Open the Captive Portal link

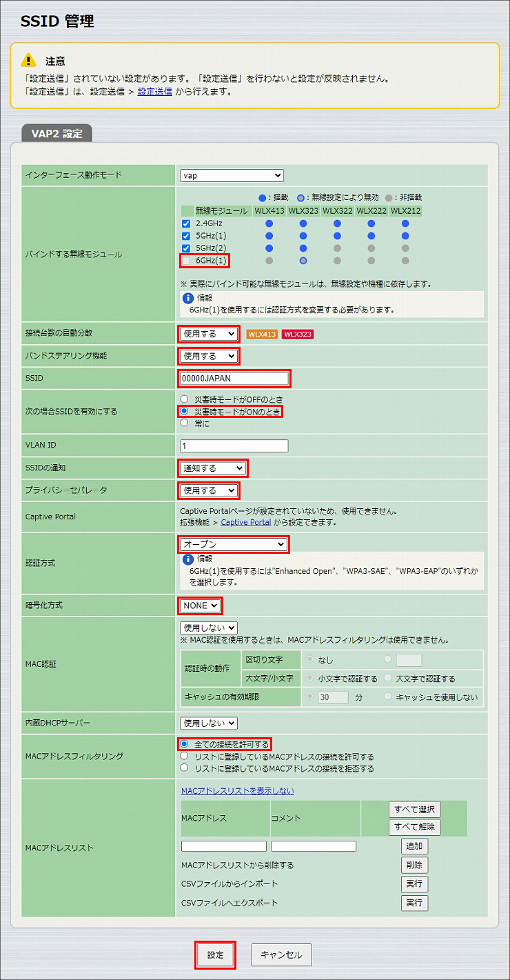[x=245, y=523]
